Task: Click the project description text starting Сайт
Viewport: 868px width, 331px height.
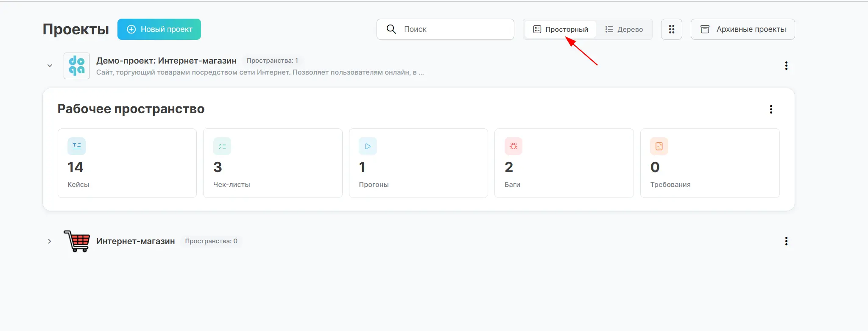Action: pos(260,72)
